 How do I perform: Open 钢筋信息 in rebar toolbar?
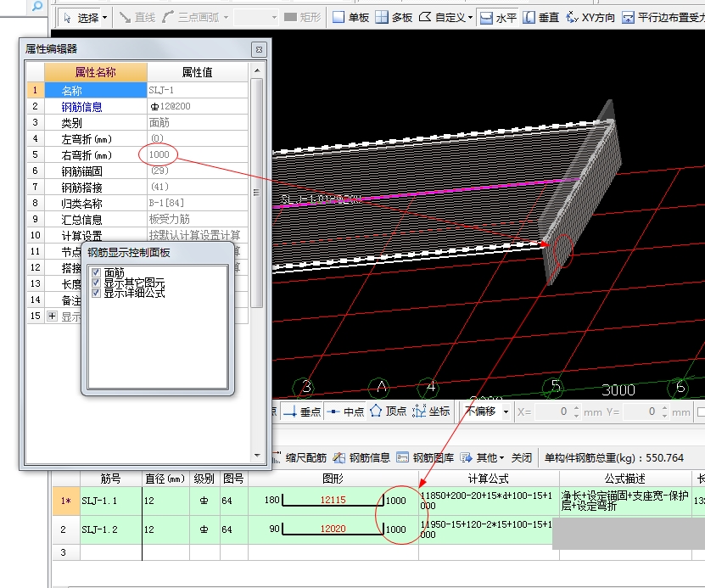361,457
